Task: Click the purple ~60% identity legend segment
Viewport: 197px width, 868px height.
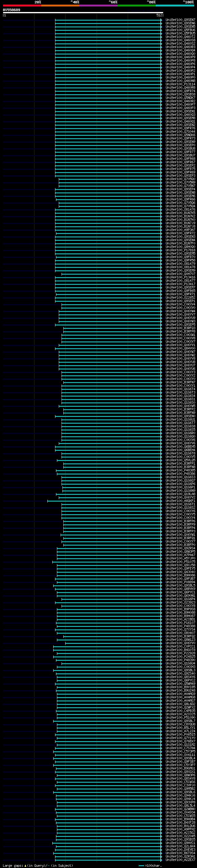Action: (x=99, y=6)
